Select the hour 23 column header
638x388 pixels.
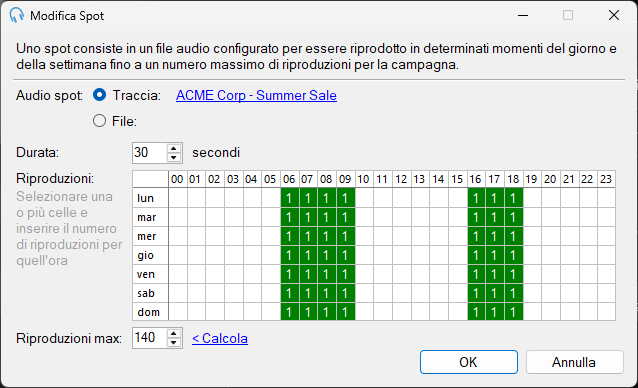point(606,179)
